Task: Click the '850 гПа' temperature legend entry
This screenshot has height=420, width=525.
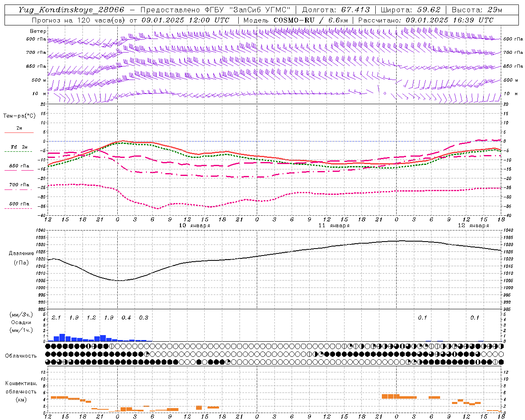Action: point(19,168)
